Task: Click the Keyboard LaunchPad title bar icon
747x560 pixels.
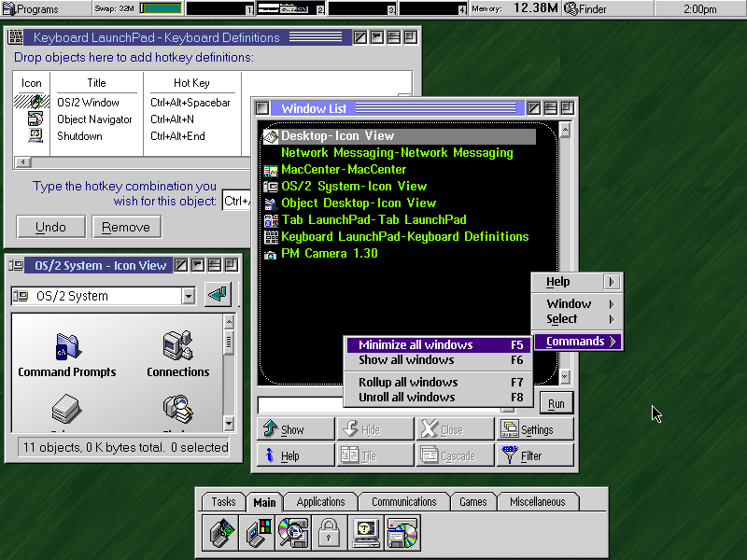Action: (16, 37)
